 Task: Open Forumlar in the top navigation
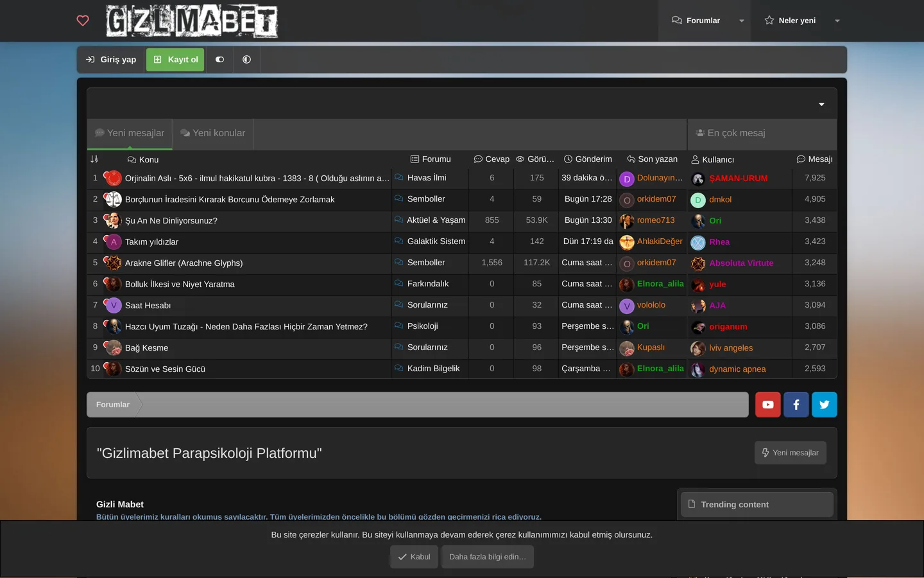tap(696, 21)
